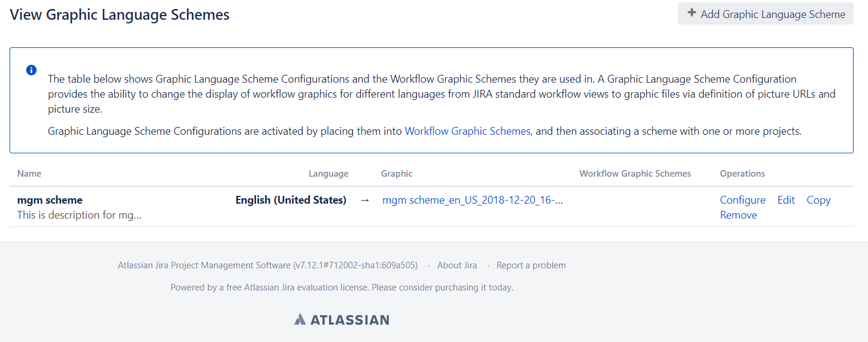Select the mgm scheme name in the table
The image size is (868, 342).
point(50,200)
